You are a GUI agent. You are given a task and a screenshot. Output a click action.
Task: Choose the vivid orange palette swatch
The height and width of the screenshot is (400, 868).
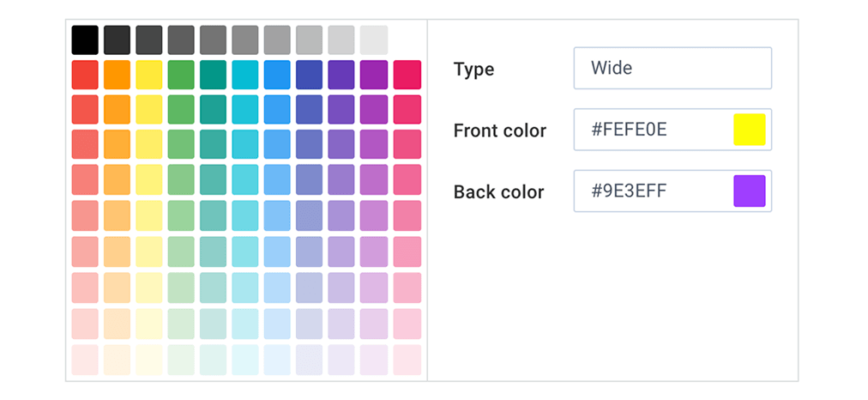[118, 75]
